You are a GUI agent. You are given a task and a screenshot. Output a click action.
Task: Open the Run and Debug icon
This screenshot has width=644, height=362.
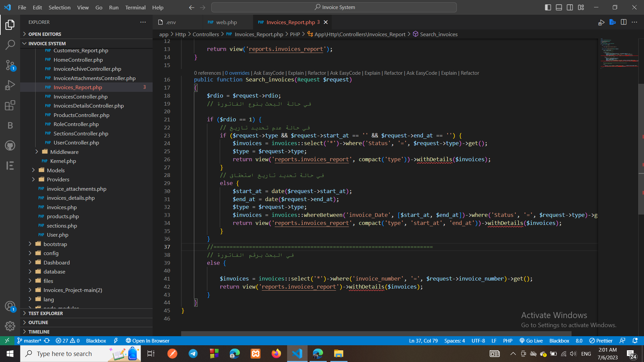tap(10, 85)
